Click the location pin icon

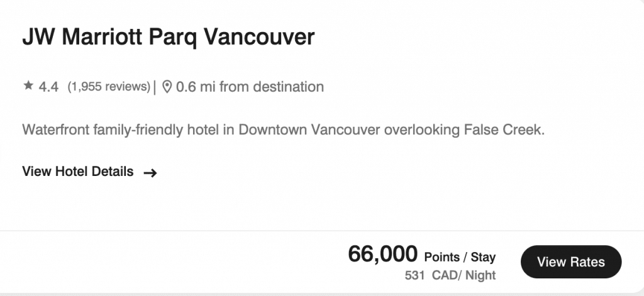(167, 87)
